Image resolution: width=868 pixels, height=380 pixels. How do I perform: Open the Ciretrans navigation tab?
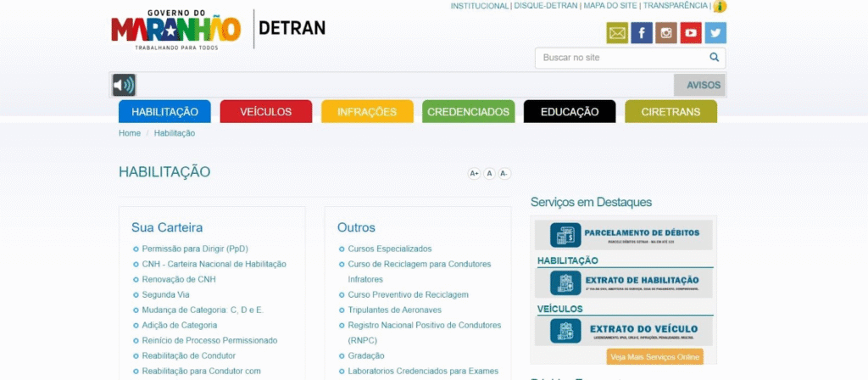670,112
